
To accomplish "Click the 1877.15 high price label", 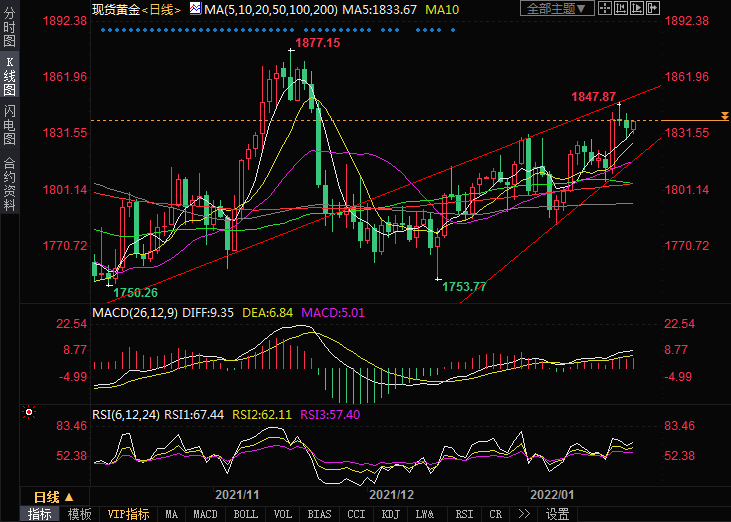I will coord(318,43).
